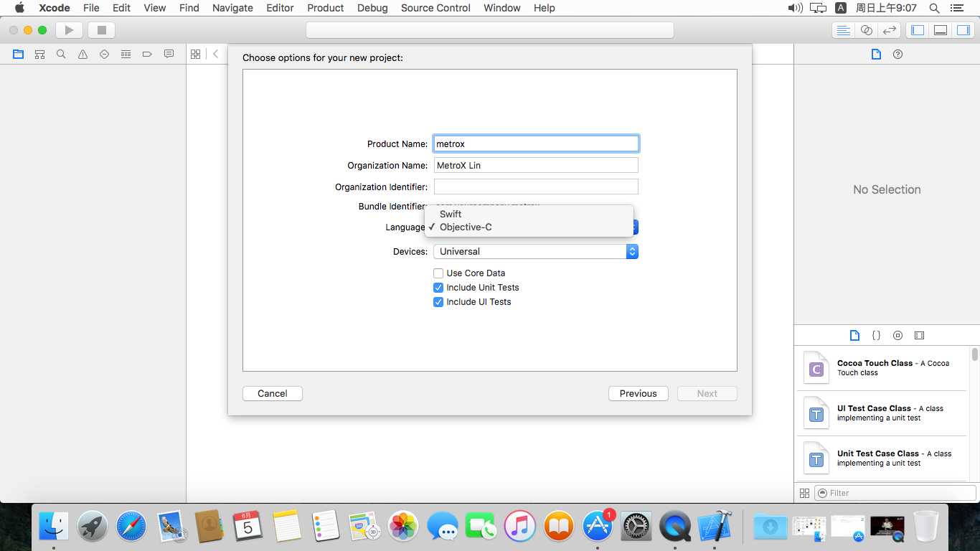Click the related items grid icon
Viewport: 980px width, 551px height.
tap(195, 54)
